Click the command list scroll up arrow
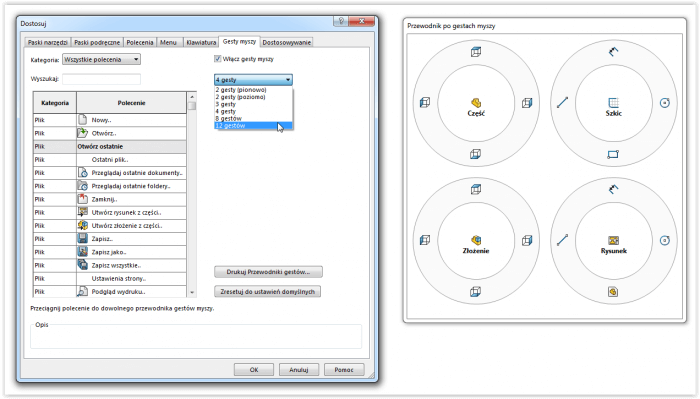 (192, 96)
